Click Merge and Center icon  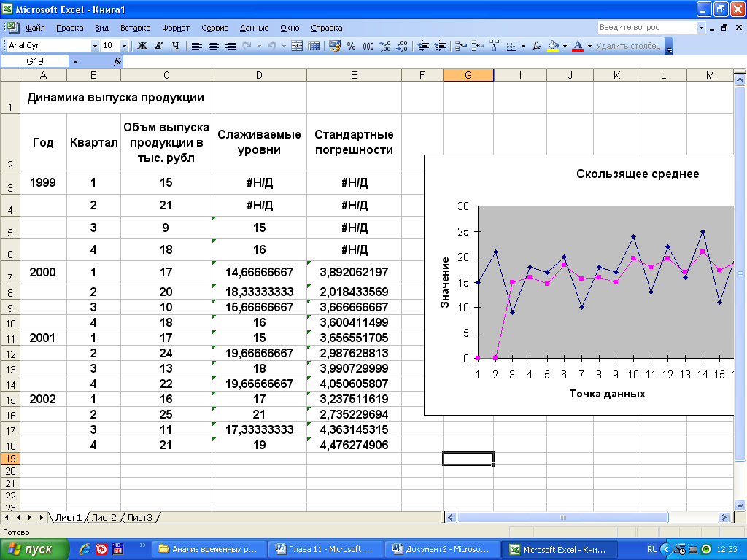point(297,46)
